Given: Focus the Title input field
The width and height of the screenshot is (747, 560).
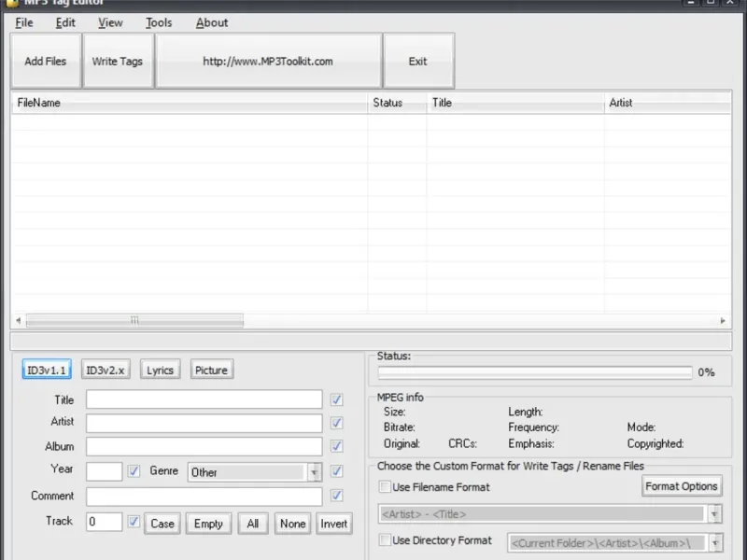Looking at the screenshot, I should click(x=204, y=399).
